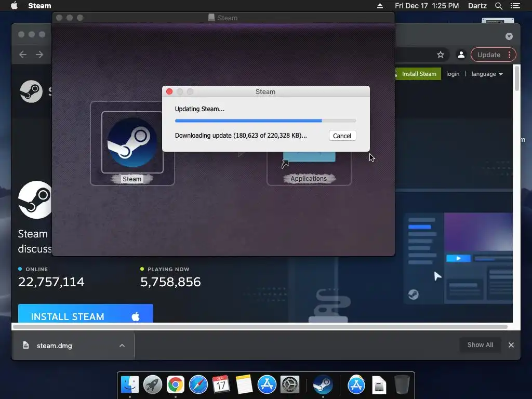Click the Steam update progress bar
Image resolution: width=532 pixels, height=399 pixels.
pos(265,121)
